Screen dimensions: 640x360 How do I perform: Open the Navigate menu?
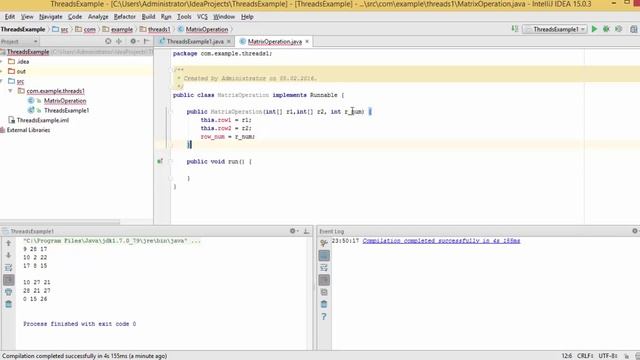tap(51, 17)
